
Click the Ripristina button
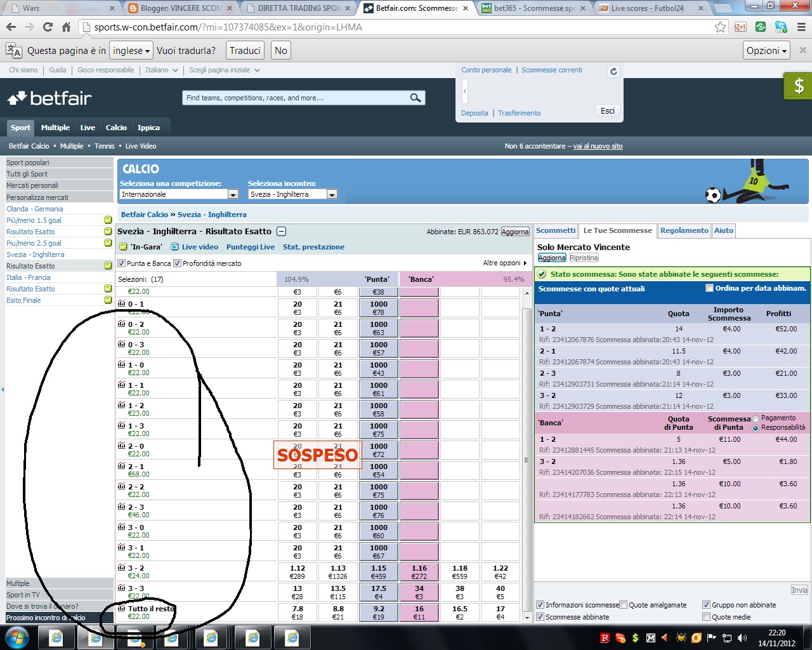tap(584, 258)
